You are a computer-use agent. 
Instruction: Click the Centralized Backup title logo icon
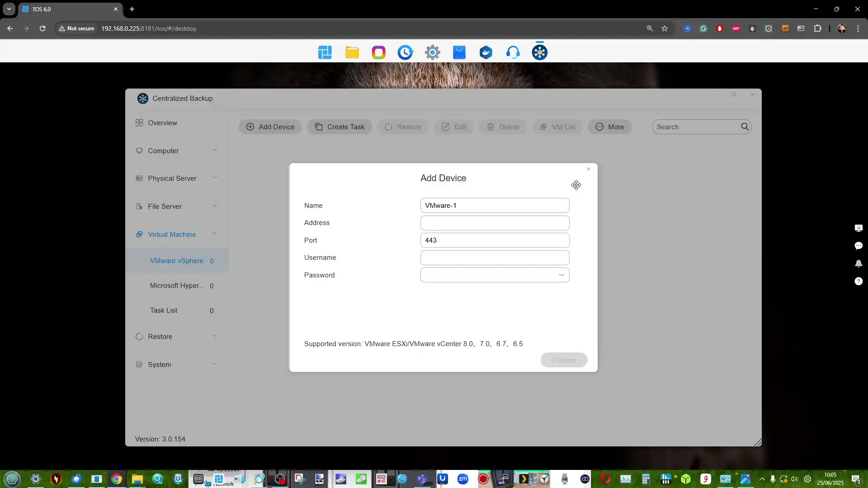[143, 99]
